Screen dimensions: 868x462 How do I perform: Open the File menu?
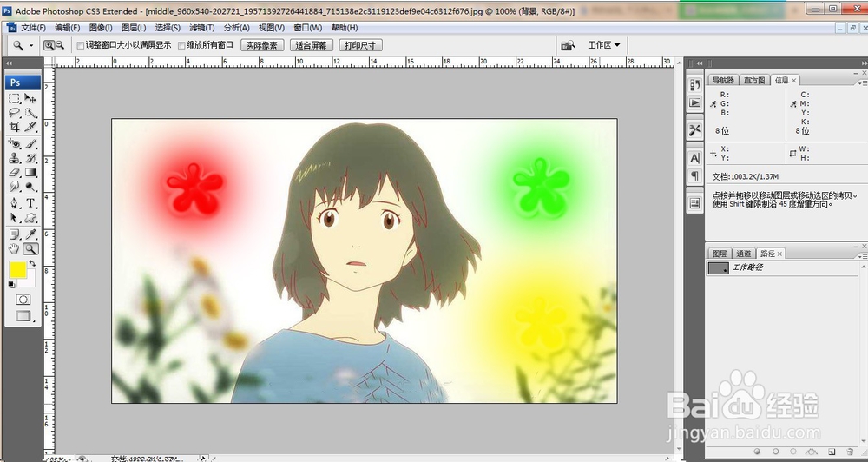[x=33, y=28]
